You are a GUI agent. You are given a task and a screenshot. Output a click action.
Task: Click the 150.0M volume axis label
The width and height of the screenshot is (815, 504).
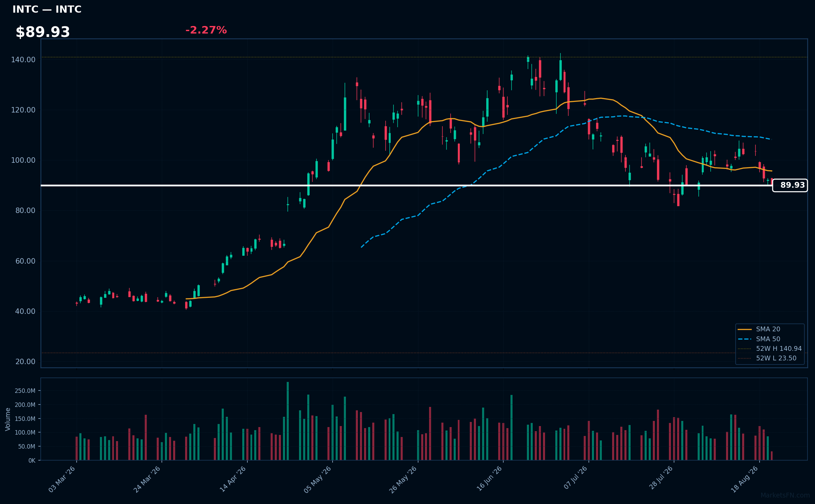point(25,419)
